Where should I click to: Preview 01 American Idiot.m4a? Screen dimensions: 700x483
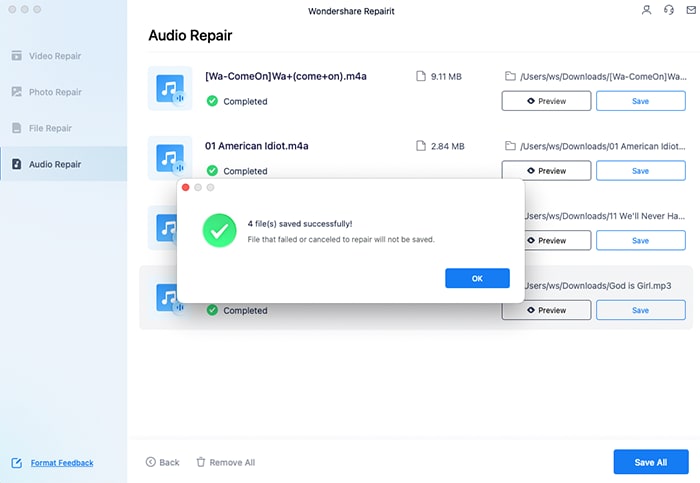(546, 171)
